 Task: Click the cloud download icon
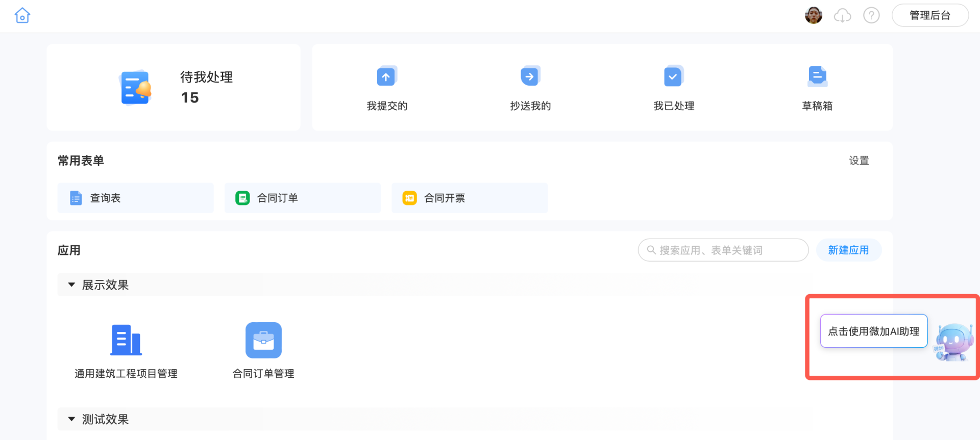click(x=842, y=16)
